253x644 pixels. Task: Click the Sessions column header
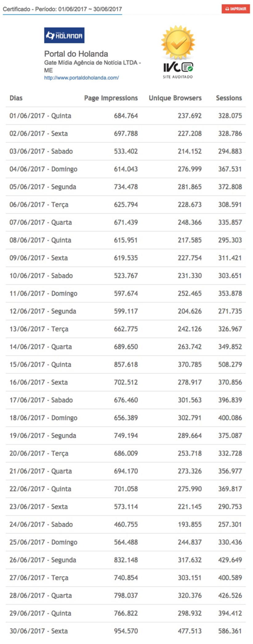coord(229,98)
